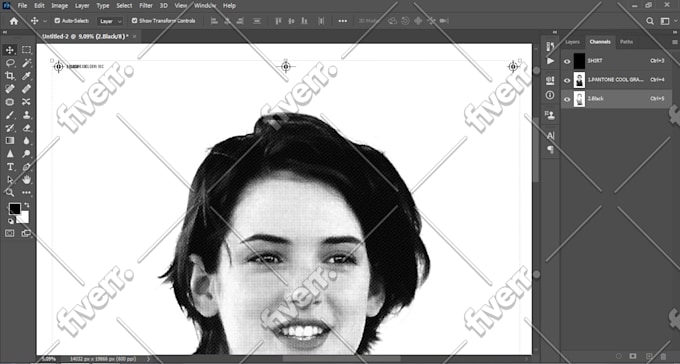680x364 pixels.
Task: Delete current channel trash icon
Action: click(663, 357)
